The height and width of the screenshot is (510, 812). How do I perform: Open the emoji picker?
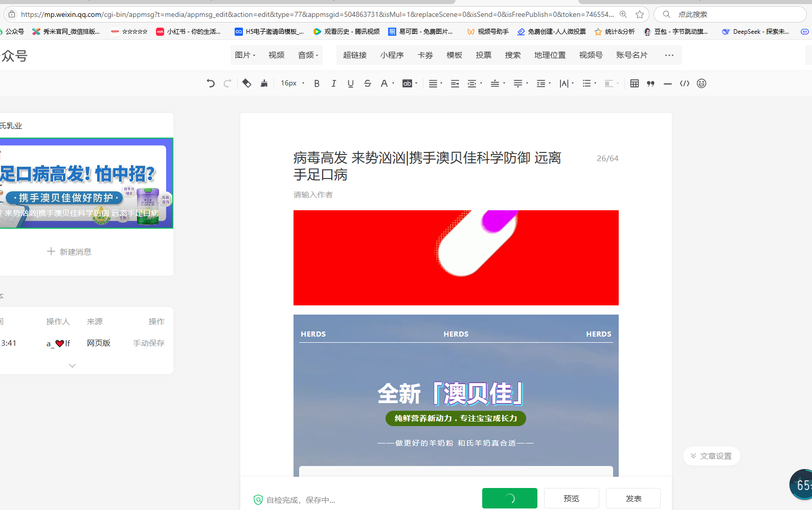point(702,83)
